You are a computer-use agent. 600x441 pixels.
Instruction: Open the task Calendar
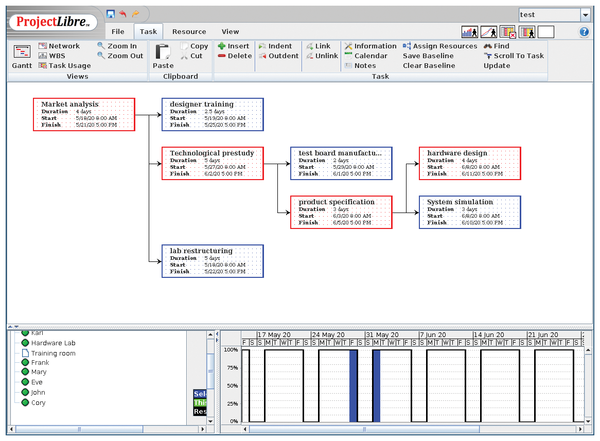click(x=366, y=56)
